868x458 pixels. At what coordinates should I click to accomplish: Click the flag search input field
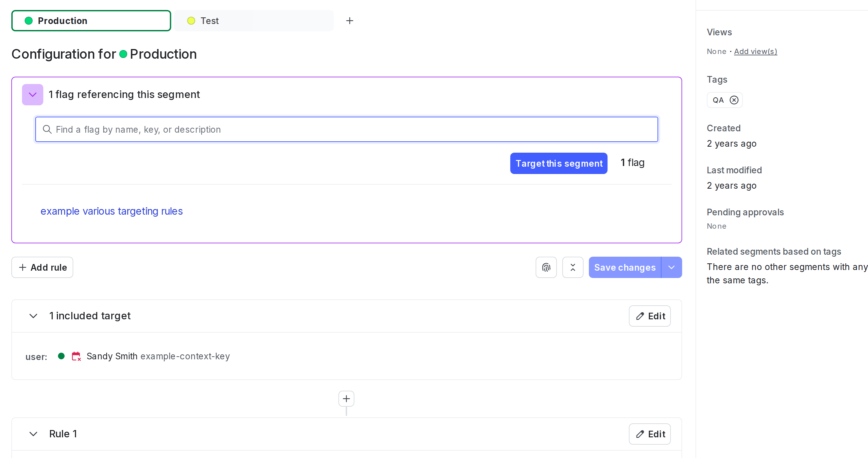(x=346, y=129)
